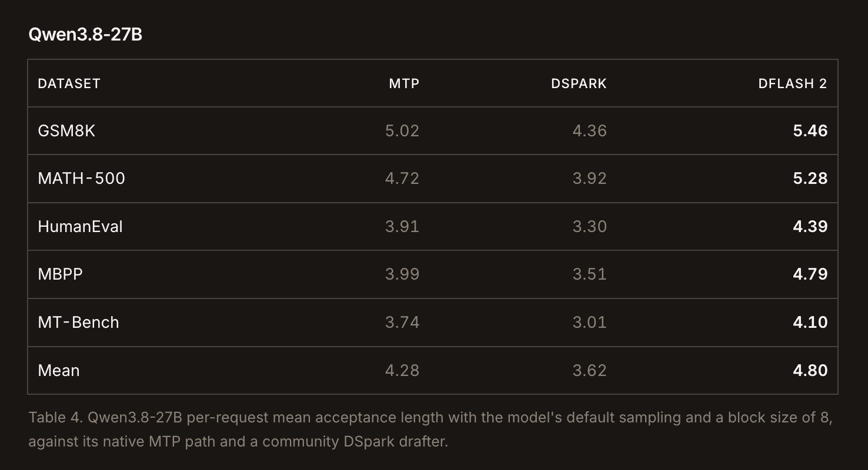The width and height of the screenshot is (868, 470).
Task: Select the MBPP DFlash 2 value 4.79
Action: coord(810,274)
